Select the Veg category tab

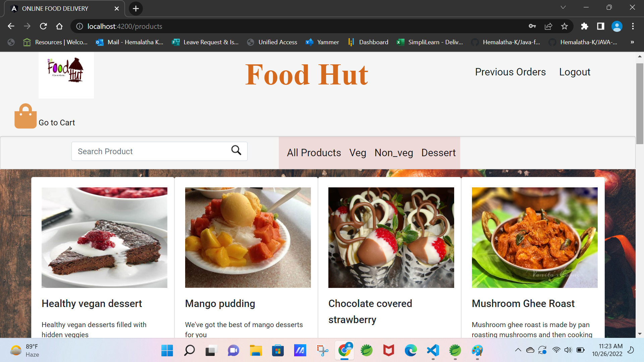pyautogui.click(x=358, y=153)
